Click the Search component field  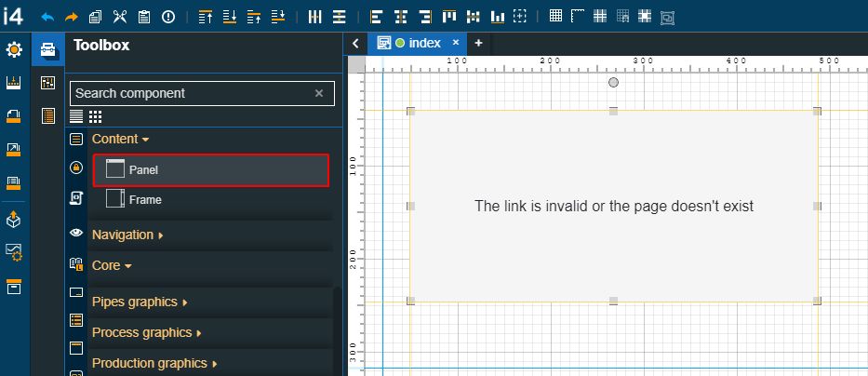click(202, 93)
